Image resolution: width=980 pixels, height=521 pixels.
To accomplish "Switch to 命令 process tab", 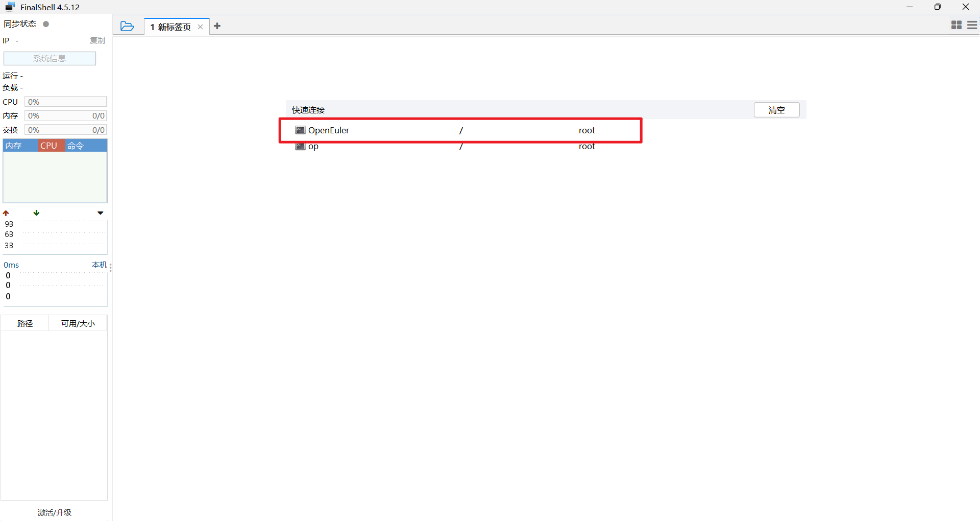I will point(86,146).
